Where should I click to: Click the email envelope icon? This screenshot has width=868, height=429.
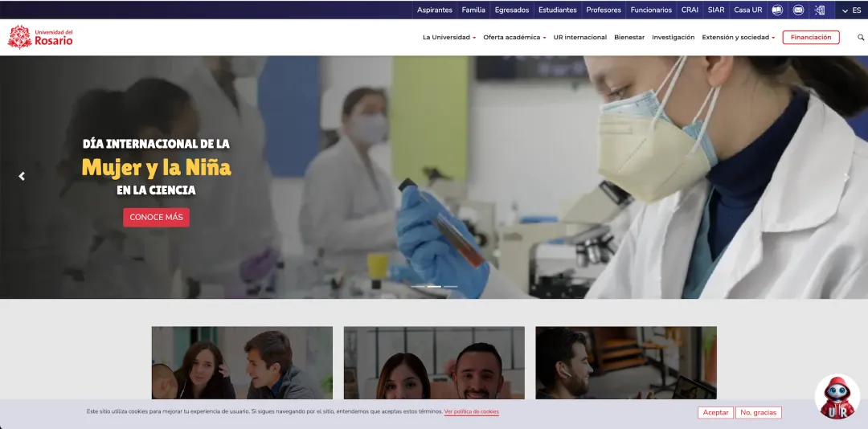pos(798,10)
